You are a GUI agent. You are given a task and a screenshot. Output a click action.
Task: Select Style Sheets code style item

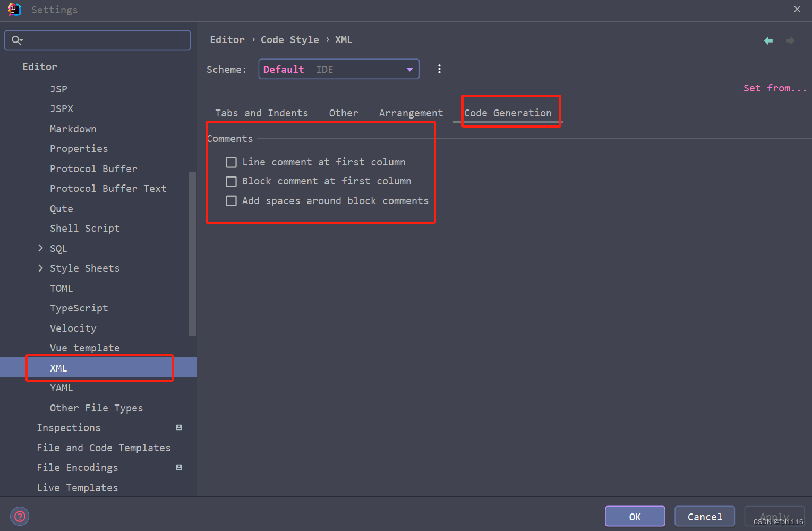pyautogui.click(x=84, y=268)
